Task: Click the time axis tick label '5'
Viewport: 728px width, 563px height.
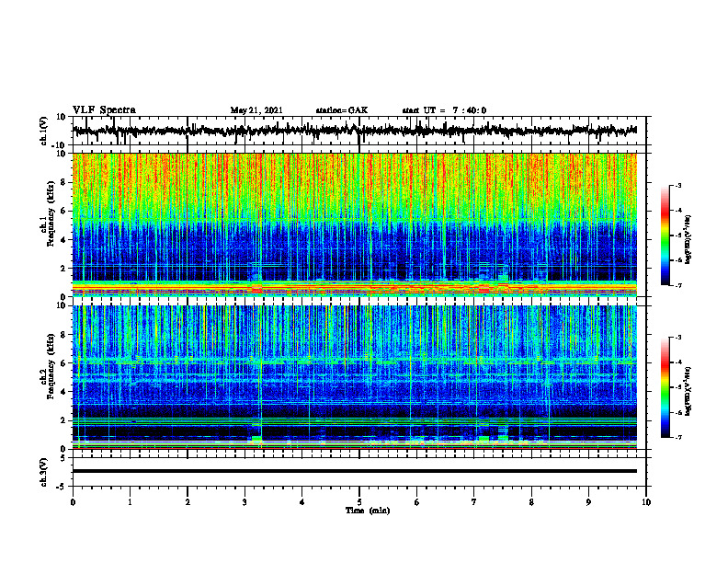Action: 359,502
